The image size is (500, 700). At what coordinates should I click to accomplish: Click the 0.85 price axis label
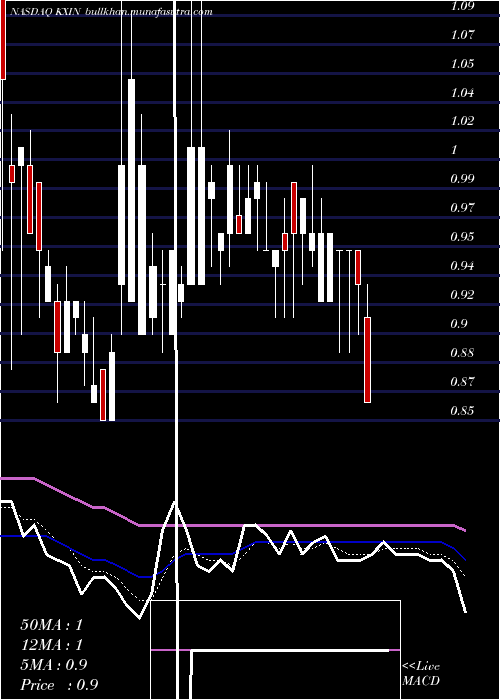(462, 410)
